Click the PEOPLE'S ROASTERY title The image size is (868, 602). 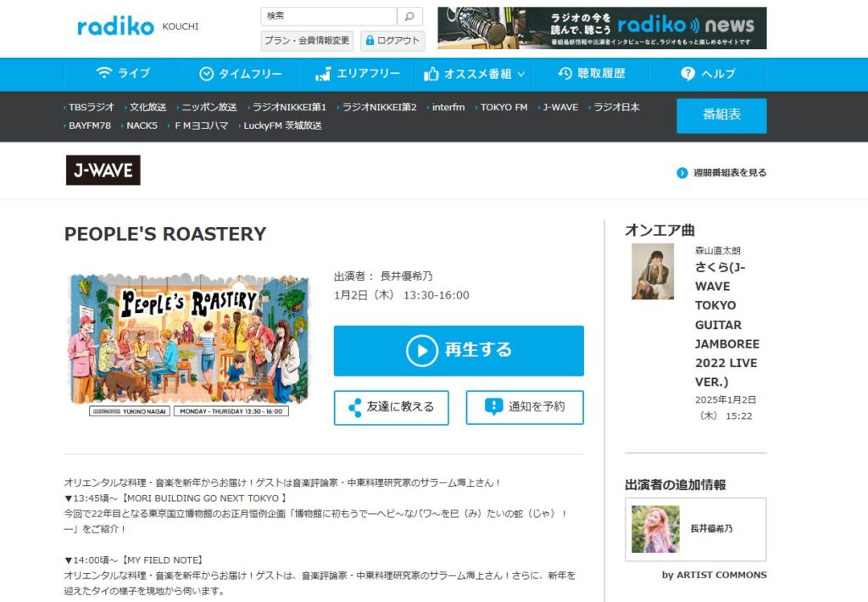pos(165,234)
